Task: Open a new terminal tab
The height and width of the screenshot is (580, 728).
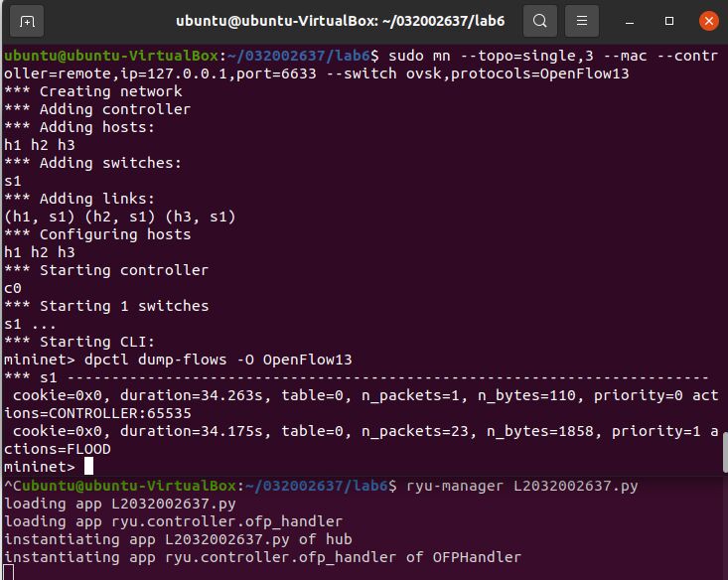Action: [27, 21]
